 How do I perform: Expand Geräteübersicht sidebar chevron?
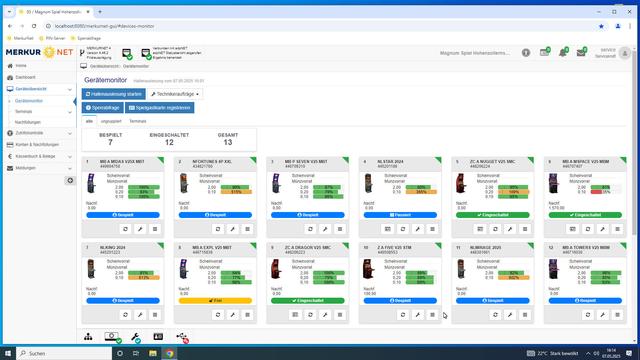click(x=70, y=89)
